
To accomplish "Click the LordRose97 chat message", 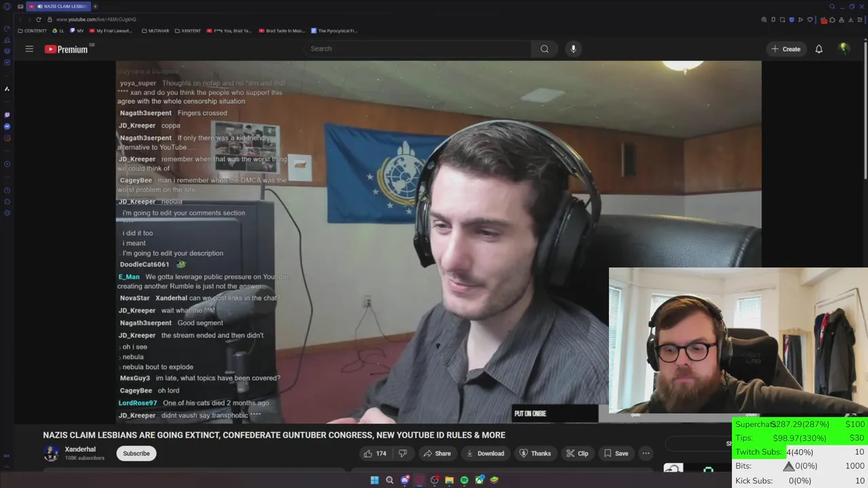I will pos(194,403).
